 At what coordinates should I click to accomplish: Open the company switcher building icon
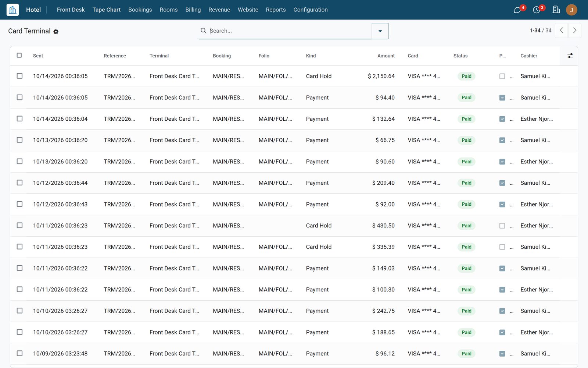click(556, 10)
